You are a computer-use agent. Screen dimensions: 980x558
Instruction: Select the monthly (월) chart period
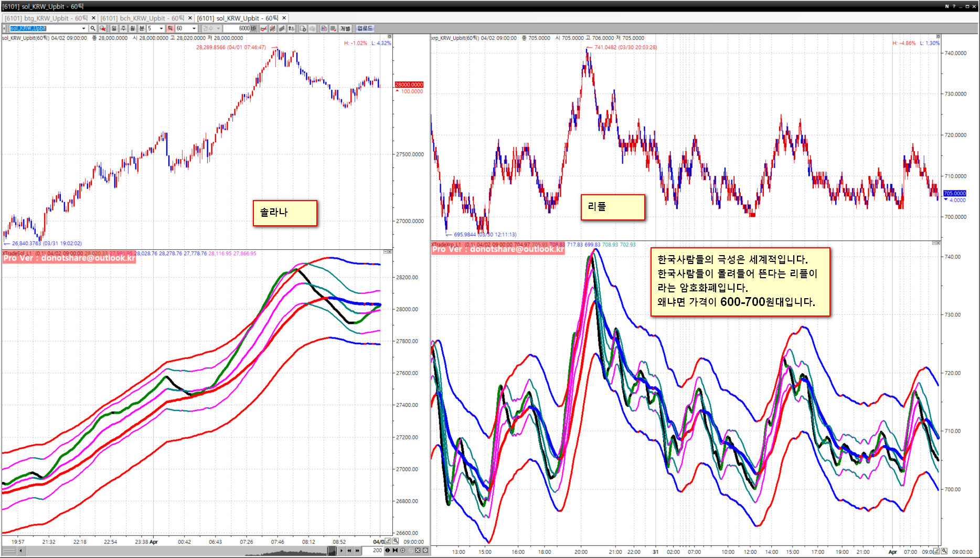tap(132, 28)
